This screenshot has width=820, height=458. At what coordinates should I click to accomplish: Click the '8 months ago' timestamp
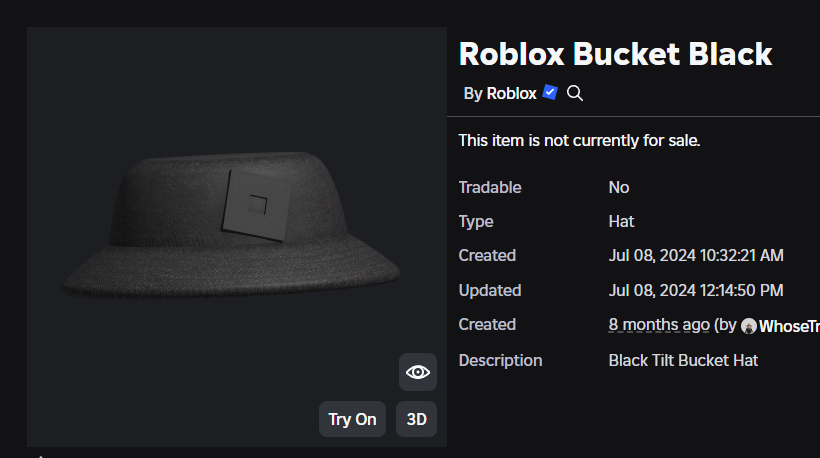pos(659,325)
